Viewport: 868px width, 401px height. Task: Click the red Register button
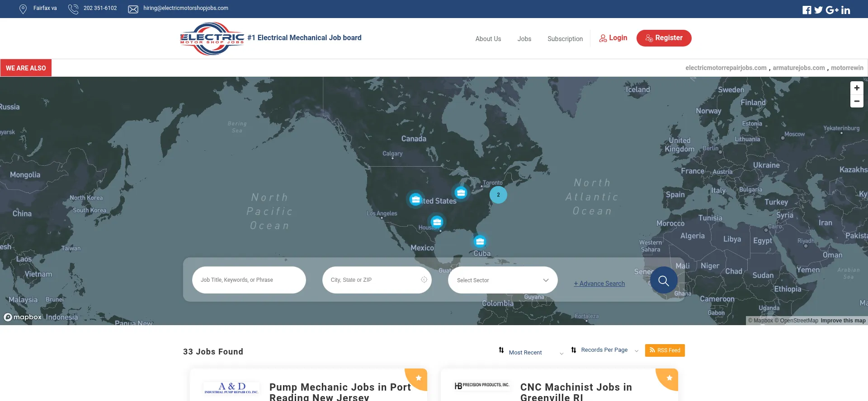[664, 38]
